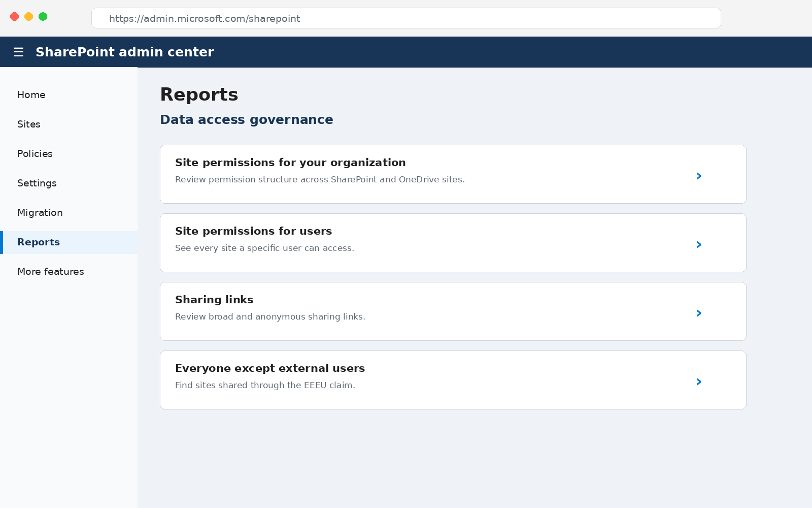
Task: Select Reports in the sidebar
Action: (69, 242)
